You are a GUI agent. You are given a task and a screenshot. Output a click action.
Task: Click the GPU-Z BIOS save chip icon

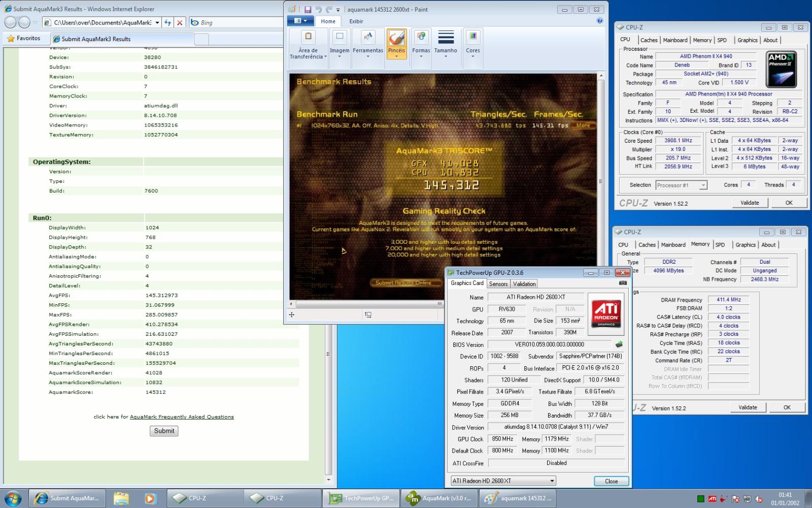click(619, 344)
